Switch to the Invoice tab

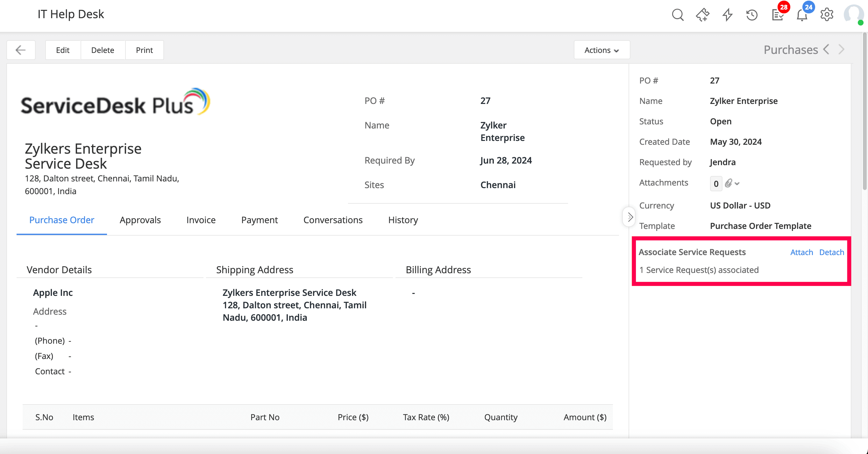pyautogui.click(x=201, y=220)
